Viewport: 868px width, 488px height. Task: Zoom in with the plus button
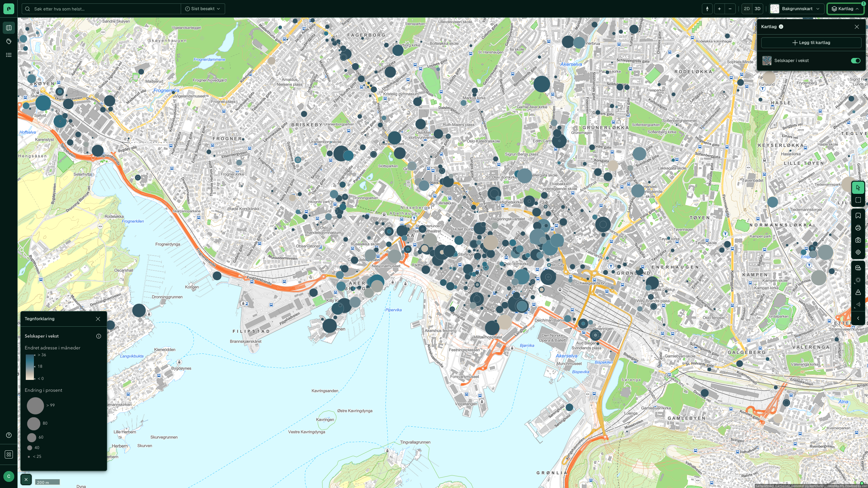[x=719, y=9]
